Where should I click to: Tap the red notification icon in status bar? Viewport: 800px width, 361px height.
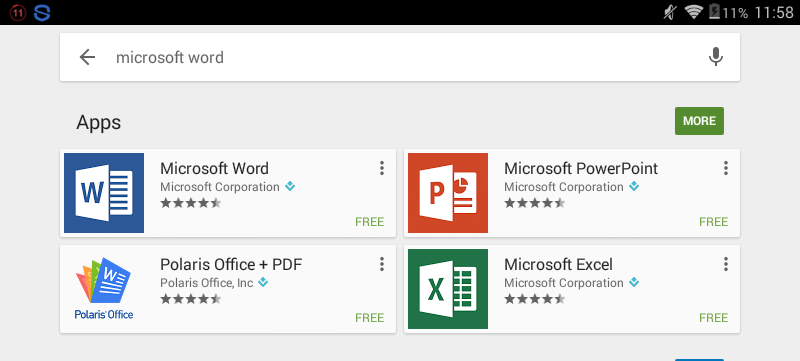[18, 13]
